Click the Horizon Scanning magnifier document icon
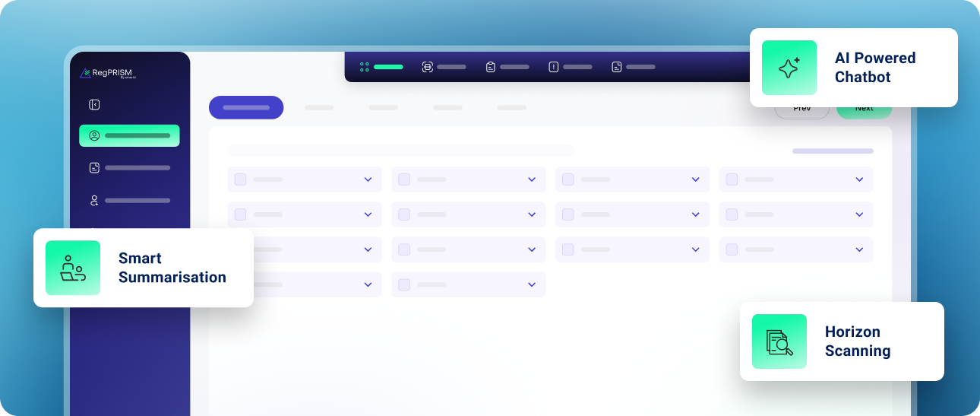This screenshot has width=980, height=416. (779, 341)
